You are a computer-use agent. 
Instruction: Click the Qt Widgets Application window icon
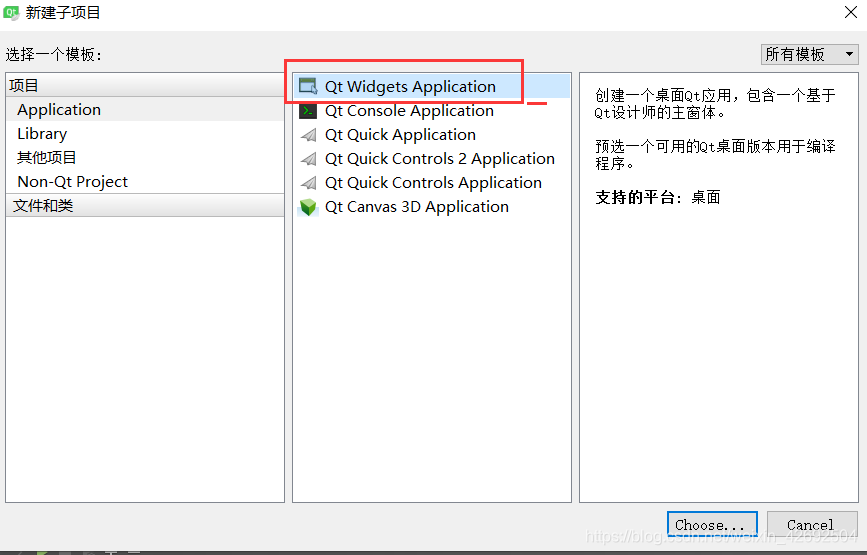(308, 86)
